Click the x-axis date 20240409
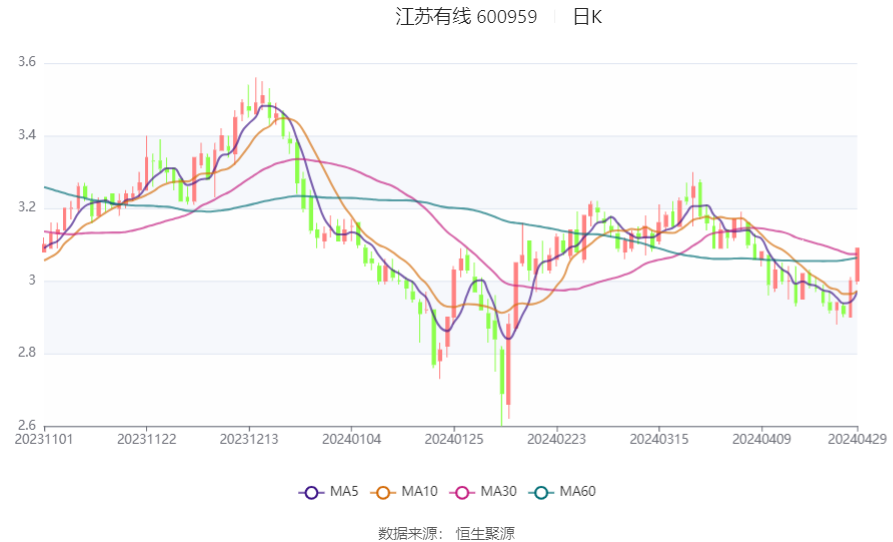893x542 pixels. (x=761, y=440)
